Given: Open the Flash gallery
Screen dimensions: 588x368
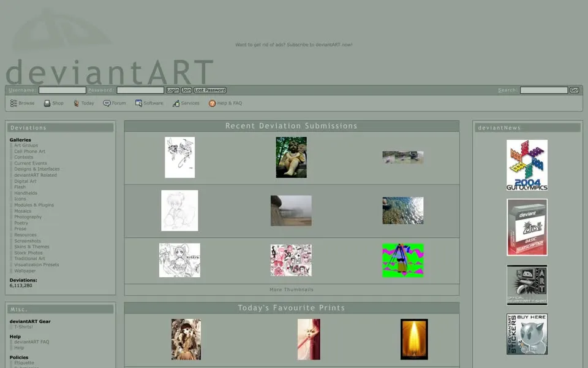Looking at the screenshot, I should [20, 187].
